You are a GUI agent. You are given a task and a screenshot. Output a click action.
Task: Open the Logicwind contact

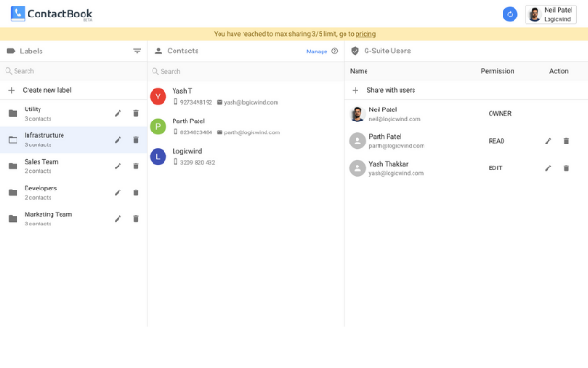tap(245, 156)
